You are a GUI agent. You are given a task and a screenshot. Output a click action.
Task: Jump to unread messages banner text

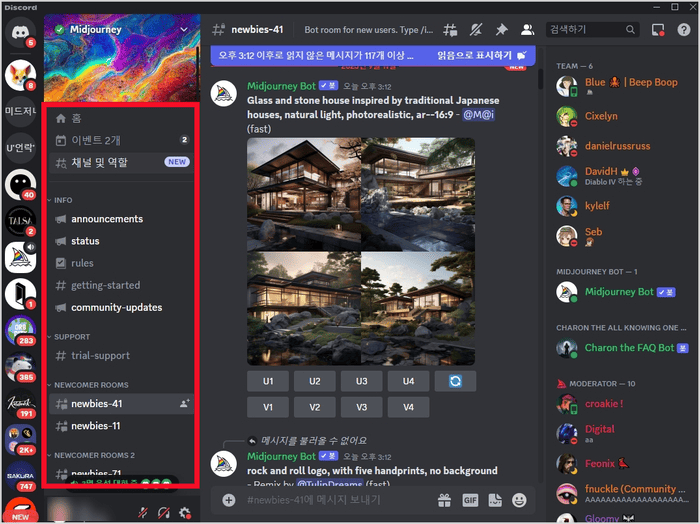(x=316, y=55)
